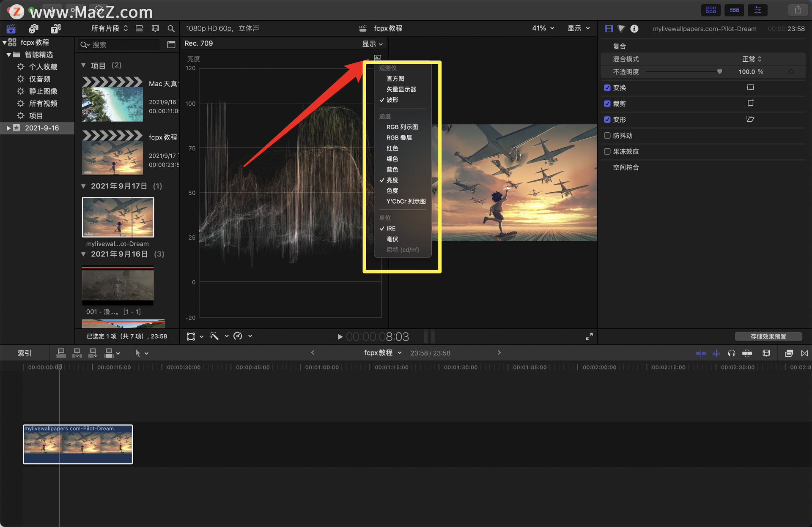Click the video scope settings icon
Viewport: 812px width, 527px height.
(377, 57)
